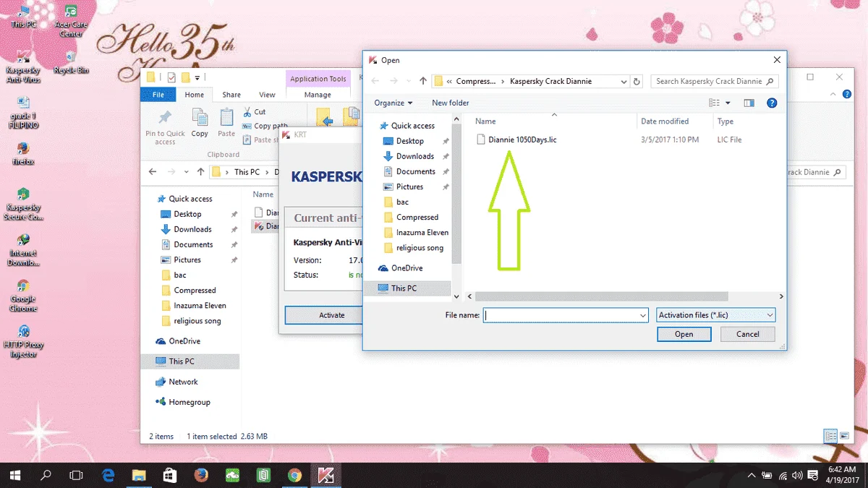
Task: Open Kaspersky Anti-Virus desktop shortcut
Action: 23,67
